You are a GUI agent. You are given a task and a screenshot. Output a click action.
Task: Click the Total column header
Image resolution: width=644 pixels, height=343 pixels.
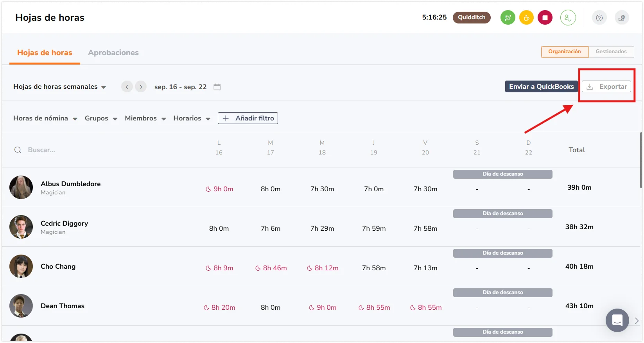[577, 150]
